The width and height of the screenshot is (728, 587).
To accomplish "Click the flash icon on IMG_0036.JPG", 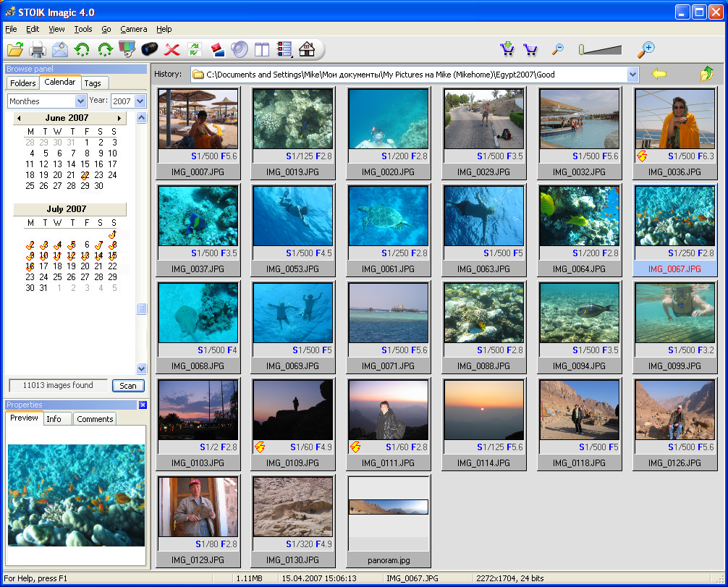I will 642,156.
